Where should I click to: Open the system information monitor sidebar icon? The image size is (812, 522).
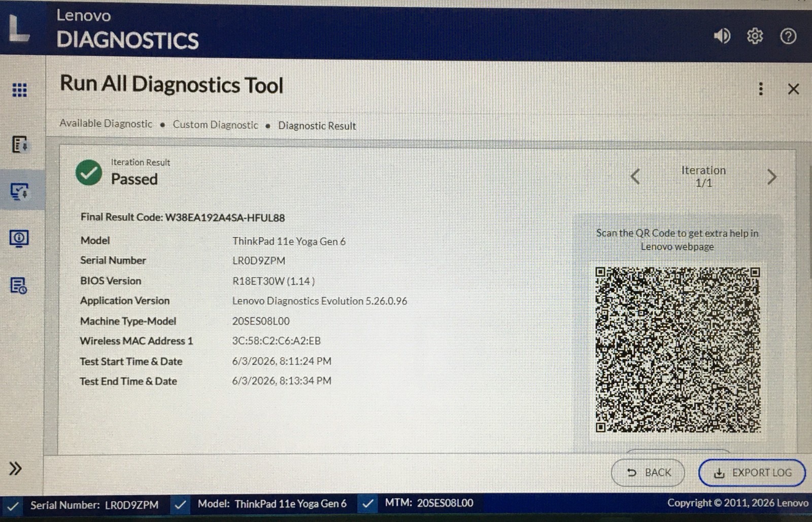point(19,238)
